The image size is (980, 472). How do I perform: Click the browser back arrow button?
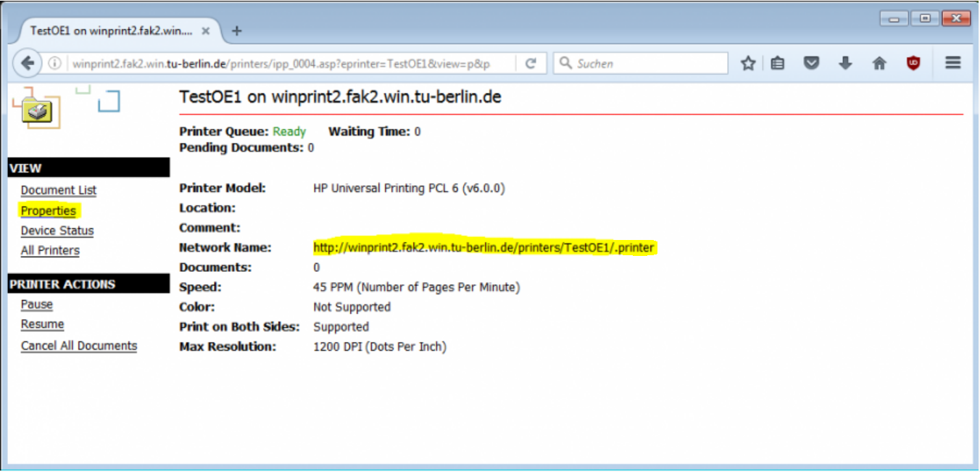pos(28,64)
